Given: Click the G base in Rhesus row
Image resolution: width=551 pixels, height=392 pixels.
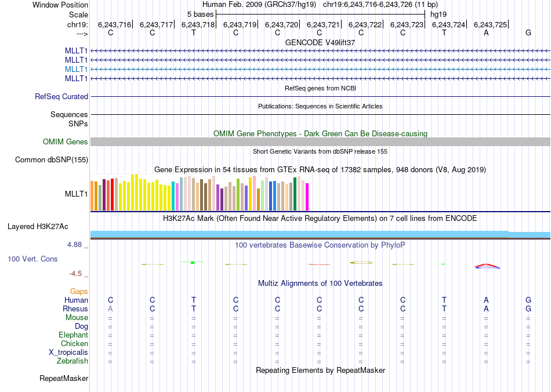Looking at the screenshot, I should tap(528, 308).
